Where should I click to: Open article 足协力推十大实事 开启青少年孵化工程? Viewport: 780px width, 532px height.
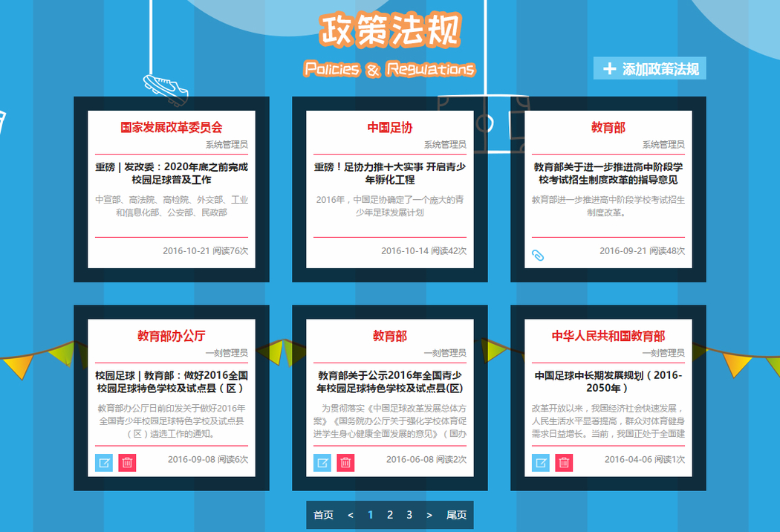click(x=390, y=173)
